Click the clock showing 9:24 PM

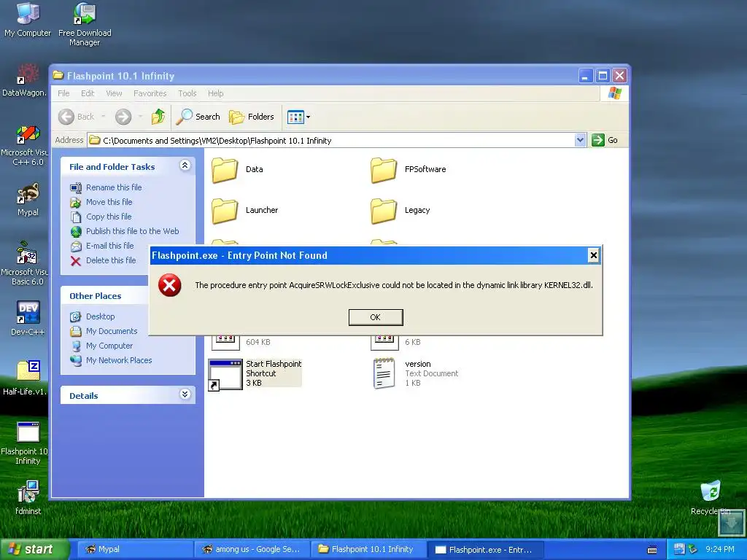tap(720, 550)
